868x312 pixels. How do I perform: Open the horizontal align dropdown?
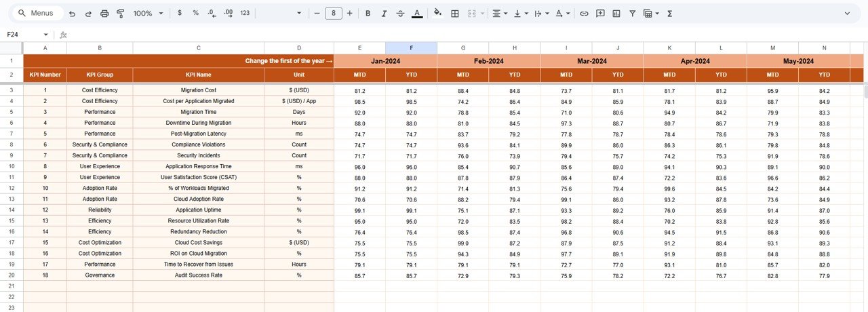tap(500, 14)
